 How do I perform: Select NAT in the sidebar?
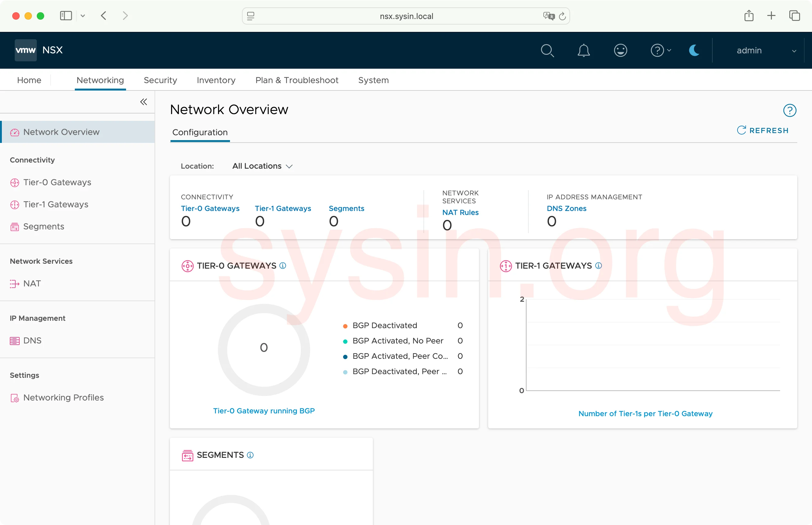pyautogui.click(x=32, y=284)
